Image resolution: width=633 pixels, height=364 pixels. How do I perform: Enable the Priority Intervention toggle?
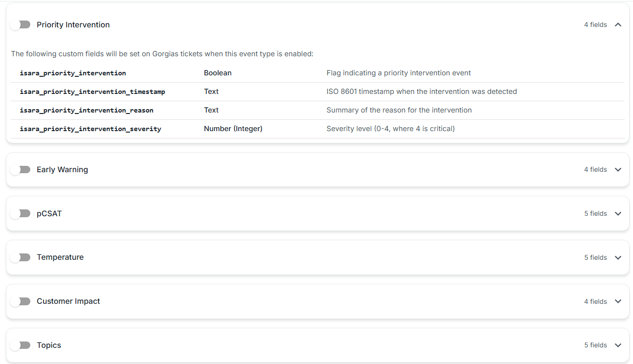[x=21, y=24]
